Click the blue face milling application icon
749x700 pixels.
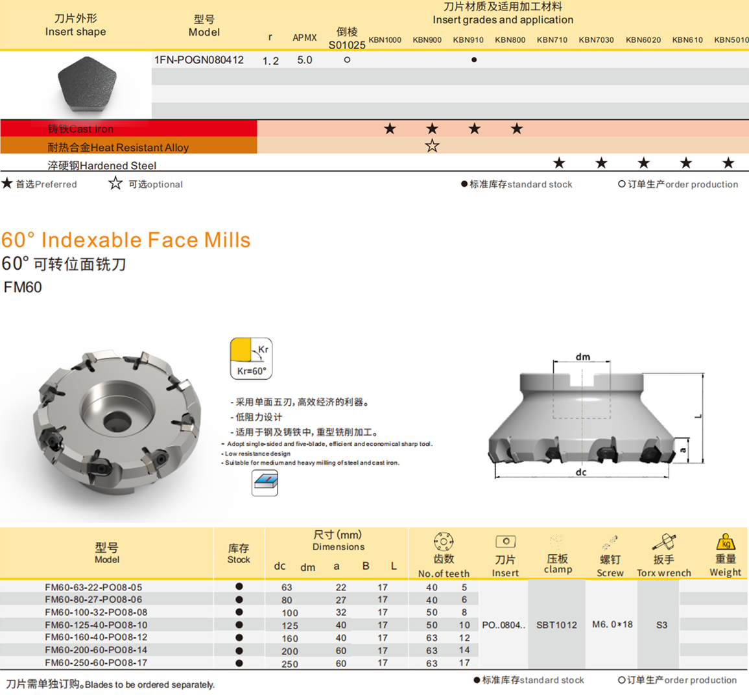tap(265, 483)
